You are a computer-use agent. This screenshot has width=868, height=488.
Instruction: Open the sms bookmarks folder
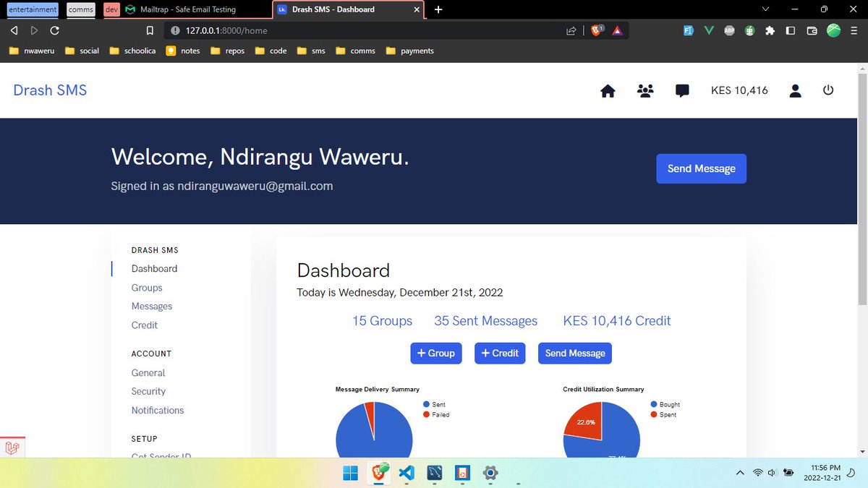click(x=312, y=51)
